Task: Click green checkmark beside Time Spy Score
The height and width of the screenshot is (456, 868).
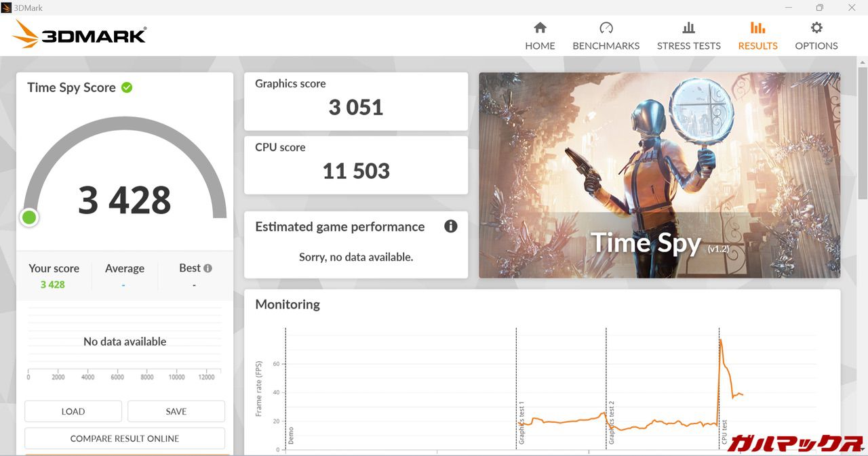Action: pyautogui.click(x=127, y=87)
